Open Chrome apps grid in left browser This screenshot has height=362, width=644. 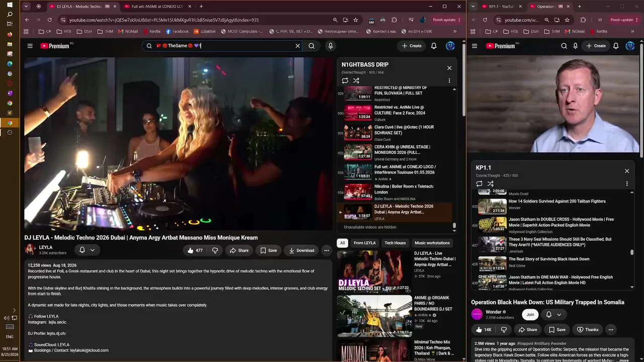click(26, 31)
